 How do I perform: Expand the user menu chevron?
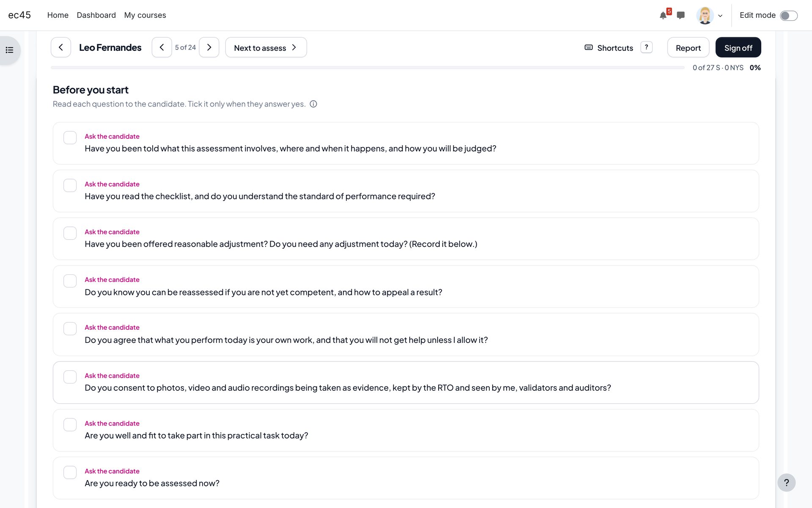pyautogui.click(x=720, y=16)
